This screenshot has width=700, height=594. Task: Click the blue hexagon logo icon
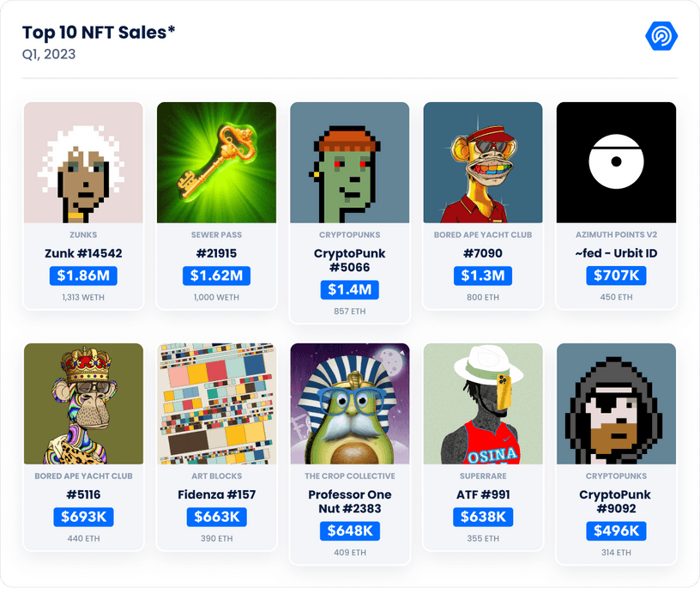point(661,35)
